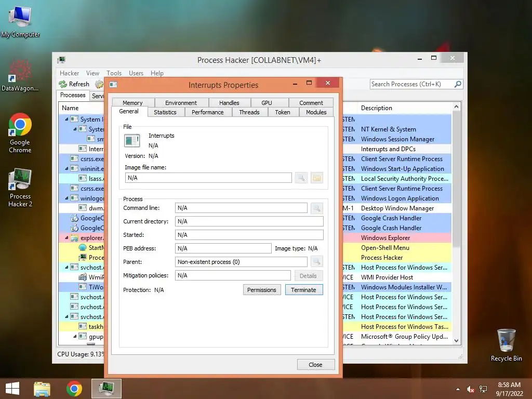
Task: Click the gear icon next to Refresh
Action: tap(99, 84)
